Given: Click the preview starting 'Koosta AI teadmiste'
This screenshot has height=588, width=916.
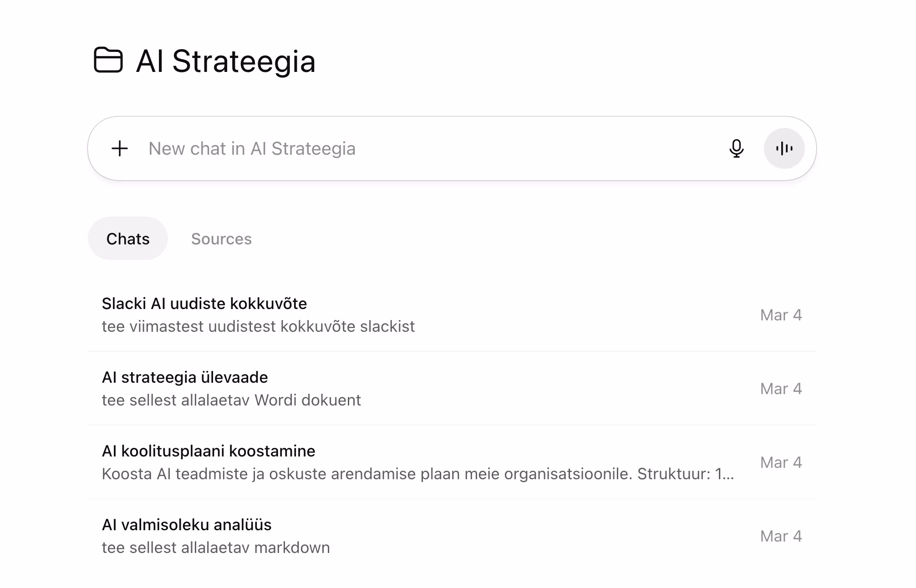Looking at the screenshot, I should point(417,474).
